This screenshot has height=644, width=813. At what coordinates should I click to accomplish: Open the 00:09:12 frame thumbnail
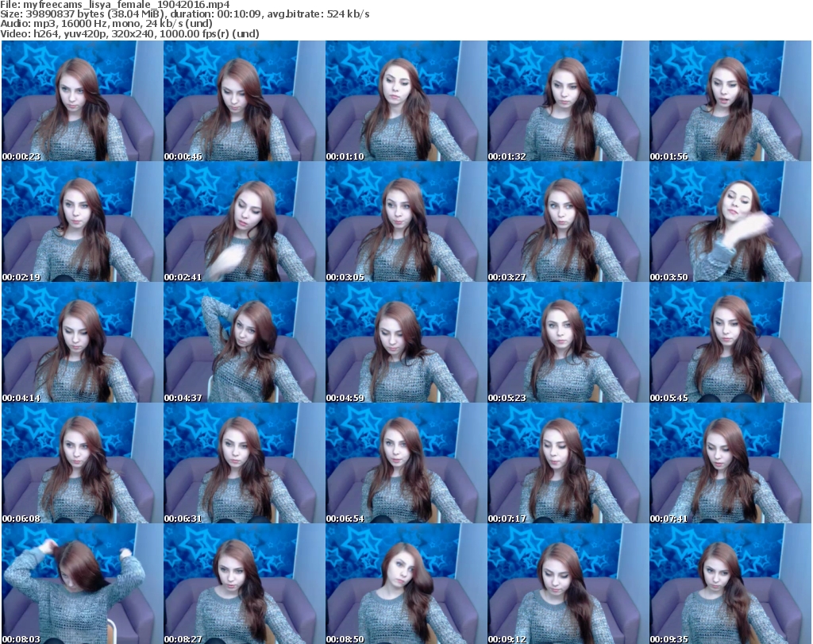tap(568, 584)
